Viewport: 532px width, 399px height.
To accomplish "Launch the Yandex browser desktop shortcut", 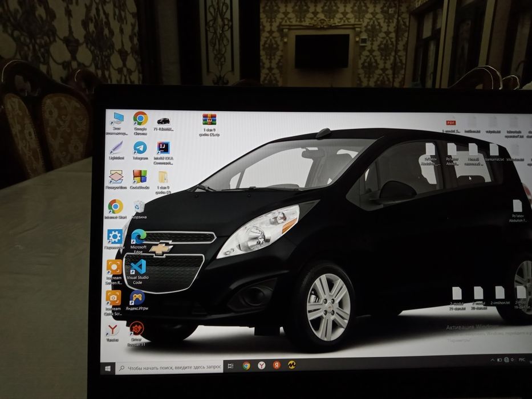I will (x=112, y=333).
